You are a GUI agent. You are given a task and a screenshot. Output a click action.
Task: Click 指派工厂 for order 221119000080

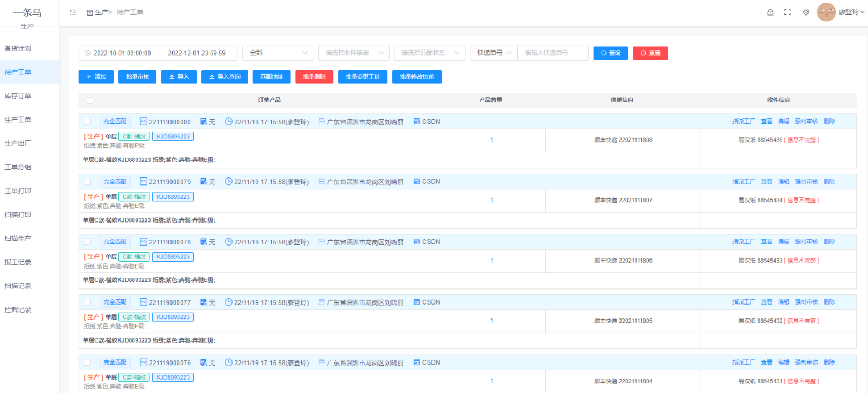coord(744,122)
